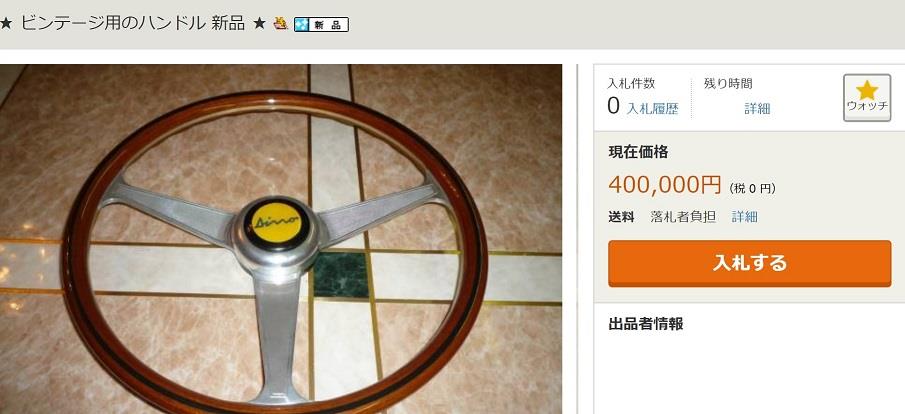Add item to watchlist with star ウォッチ button
Image resolution: width=905 pixels, height=414 pixels.
[x=866, y=98]
